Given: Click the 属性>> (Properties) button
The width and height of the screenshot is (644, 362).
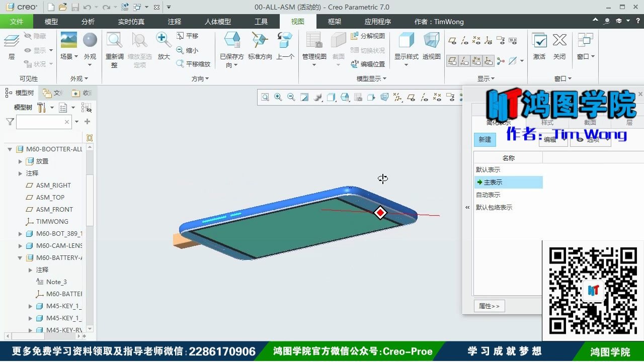Looking at the screenshot, I should 489,306.
